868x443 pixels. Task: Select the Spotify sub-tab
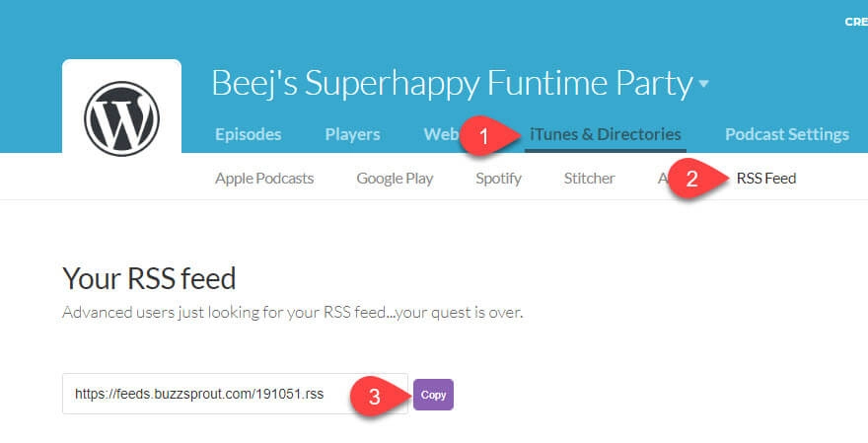498,179
